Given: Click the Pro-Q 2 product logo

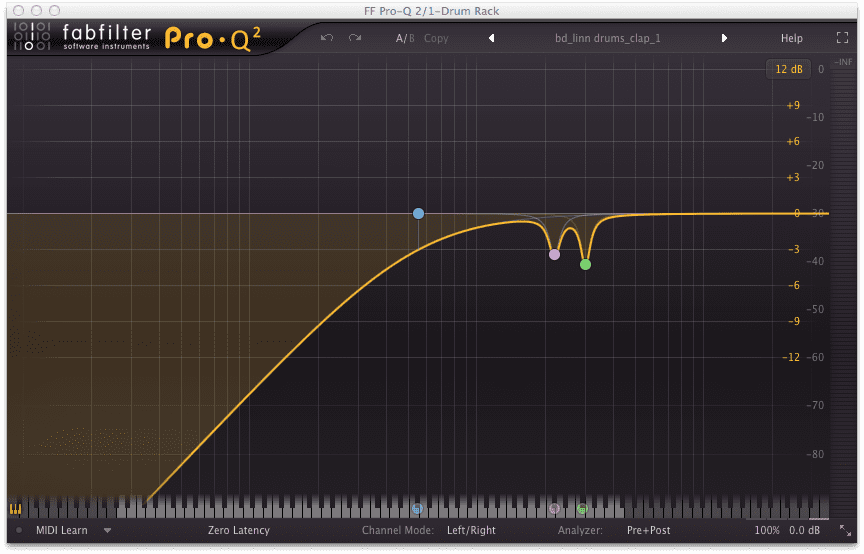Looking at the screenshot, I should (213, 37).
